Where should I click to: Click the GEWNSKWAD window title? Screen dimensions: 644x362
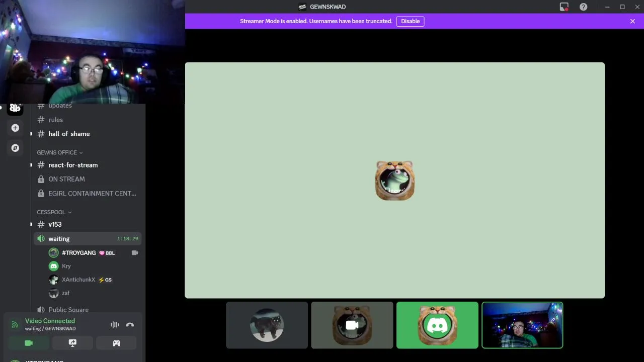tap(328, 7)
